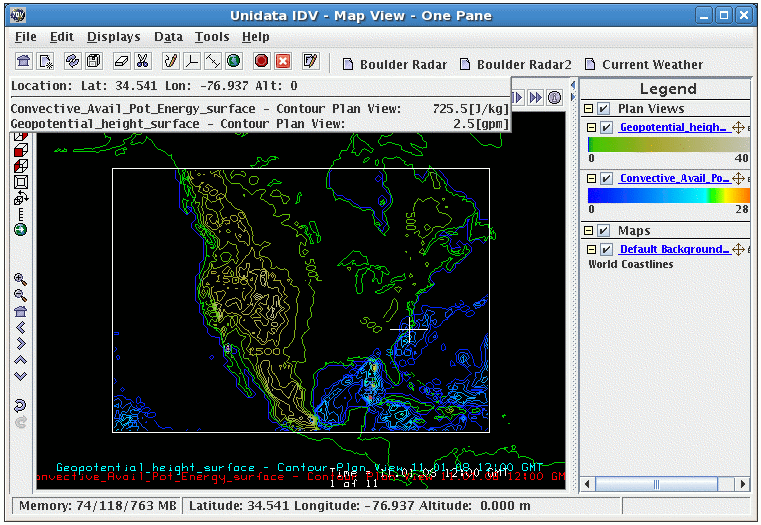
Task: Toggle the Plan Views category checkbox
Action: (603, 109)
